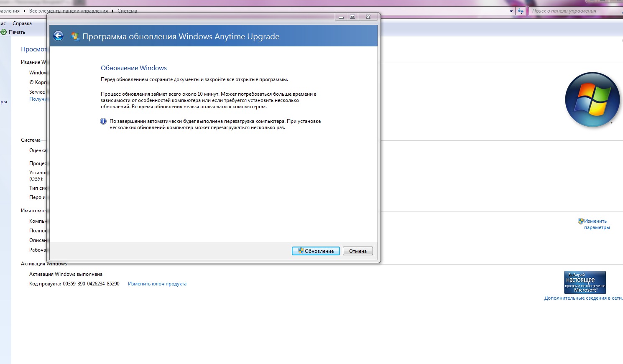Viewport: 623px width, 364px height.
Task: Open the Справка menu
Action: coord(22,23)
